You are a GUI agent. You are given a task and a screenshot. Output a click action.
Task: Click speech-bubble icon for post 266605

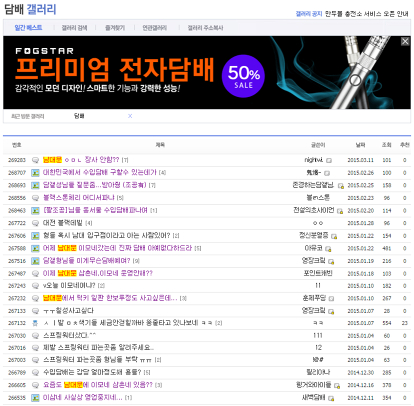tap(35, 385)
